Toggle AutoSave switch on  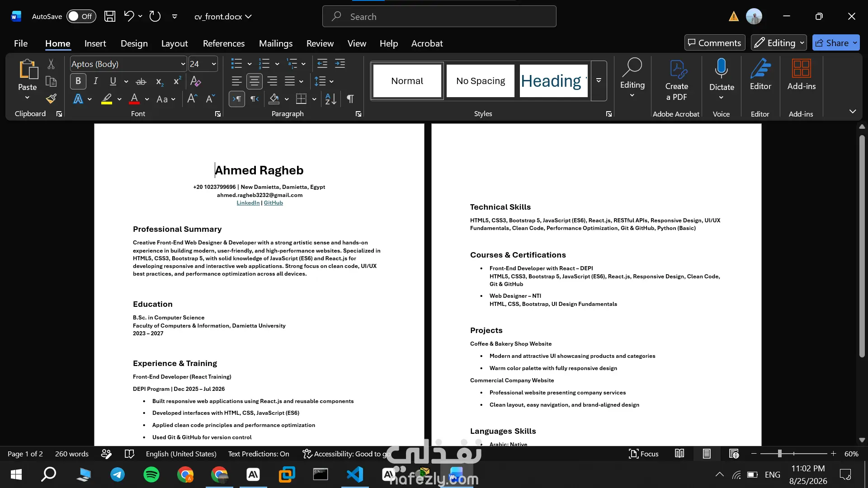coord(81,16)
